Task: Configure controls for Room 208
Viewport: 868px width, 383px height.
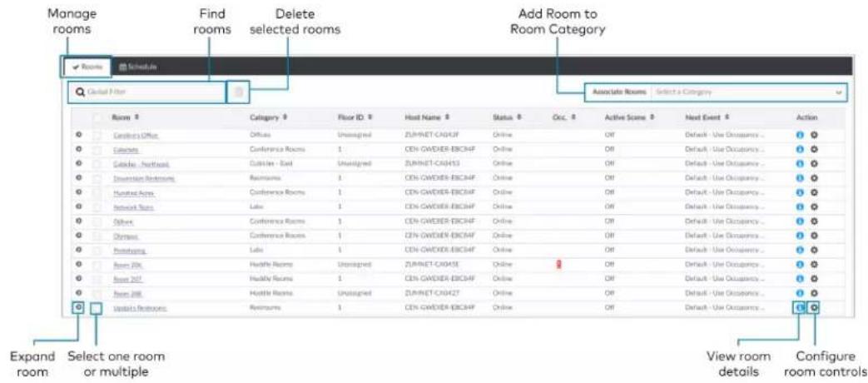Action: [x=814, y=293]
